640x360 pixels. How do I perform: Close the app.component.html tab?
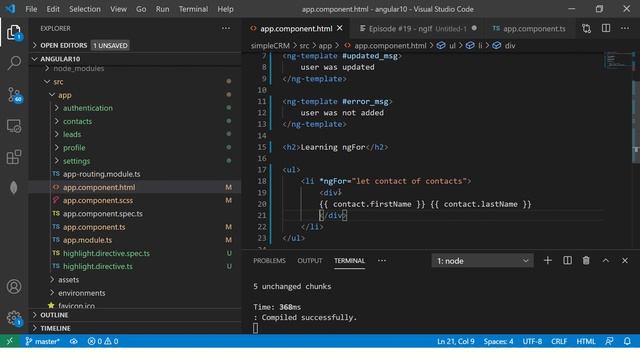pos(340,28)
